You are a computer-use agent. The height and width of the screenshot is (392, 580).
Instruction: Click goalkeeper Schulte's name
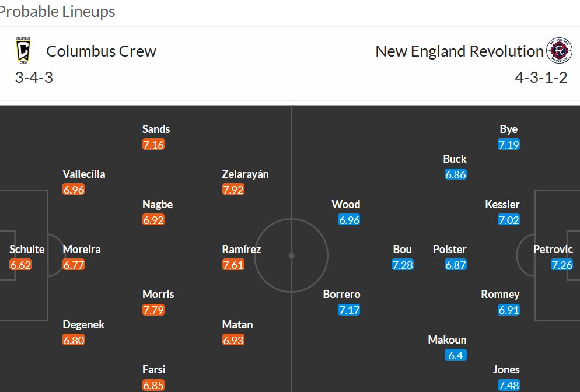(27, 249)
